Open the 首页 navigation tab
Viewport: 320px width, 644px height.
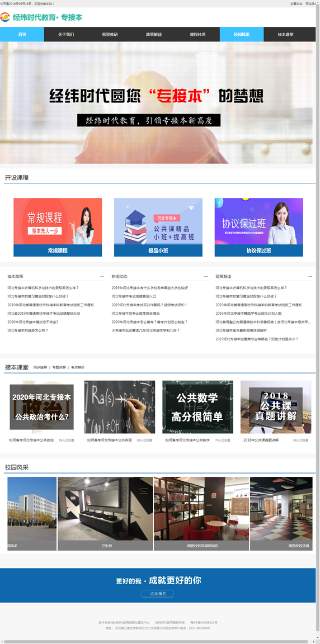(x=22, y=35)
